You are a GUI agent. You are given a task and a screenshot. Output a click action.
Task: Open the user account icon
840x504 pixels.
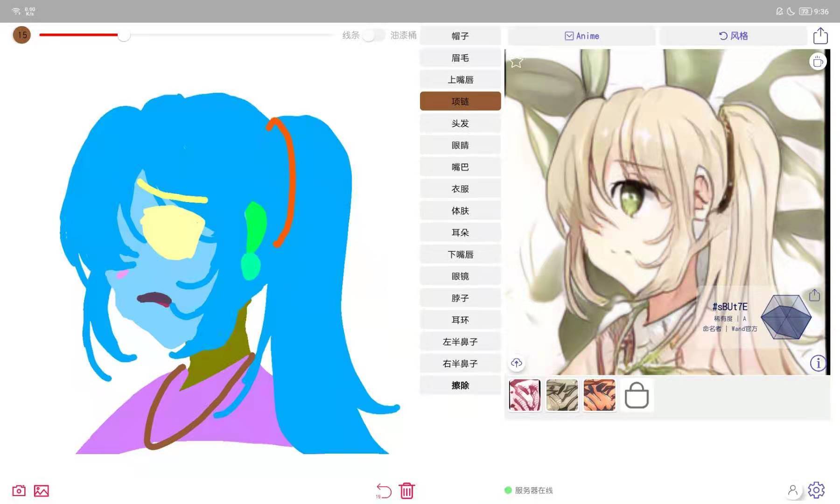793,490
